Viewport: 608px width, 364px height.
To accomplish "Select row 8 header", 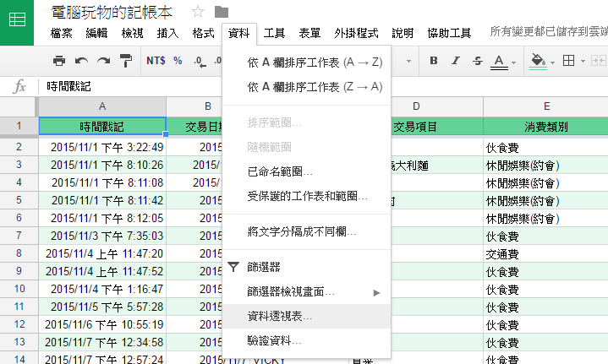I will 19,253.
